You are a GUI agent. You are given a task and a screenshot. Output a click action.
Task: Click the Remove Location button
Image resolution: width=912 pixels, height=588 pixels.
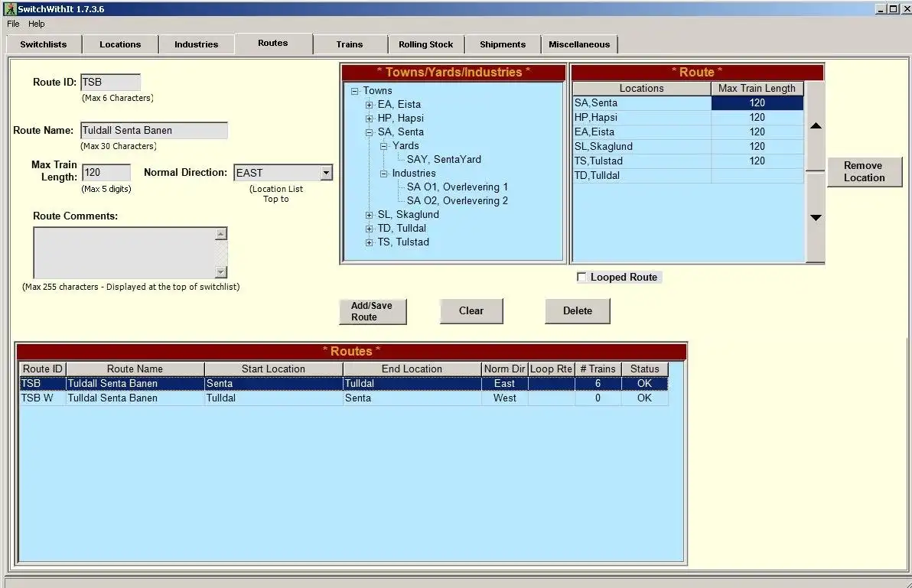tap(865, 171)
